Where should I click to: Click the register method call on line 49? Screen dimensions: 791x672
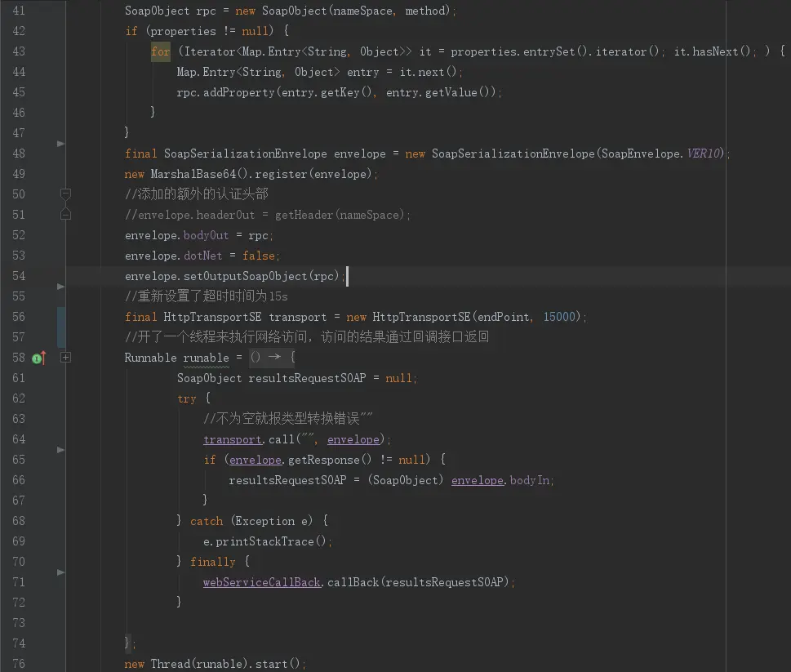click(281, 174)
